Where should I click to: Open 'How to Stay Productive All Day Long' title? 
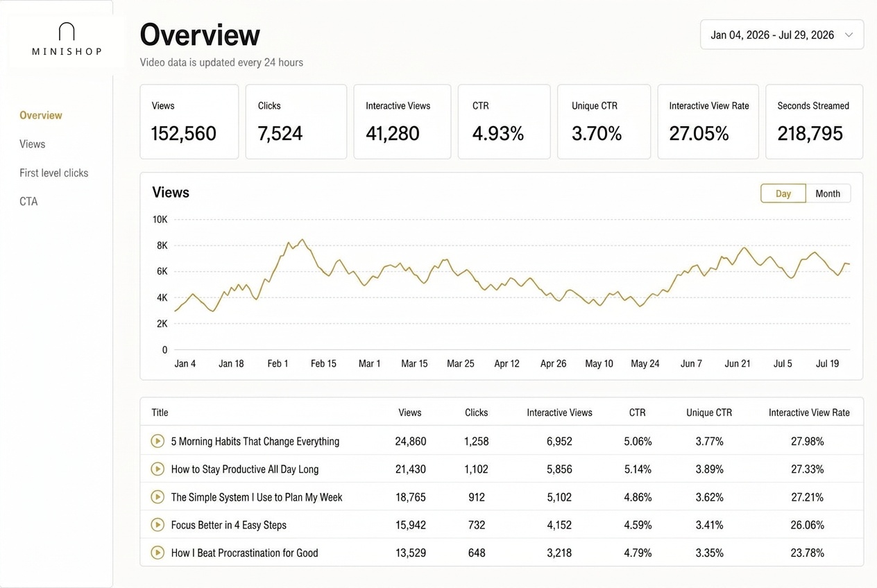pos(245,469)
